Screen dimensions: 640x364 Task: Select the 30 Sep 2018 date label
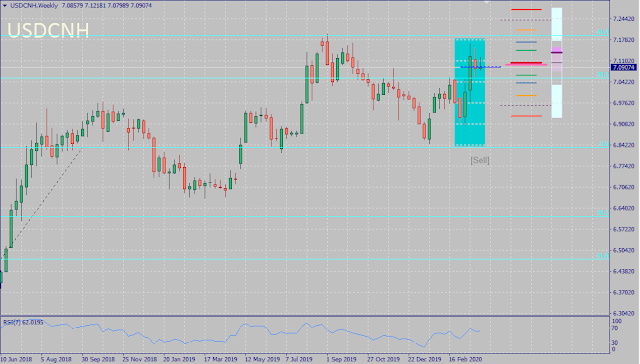click(x=98, y=360)
